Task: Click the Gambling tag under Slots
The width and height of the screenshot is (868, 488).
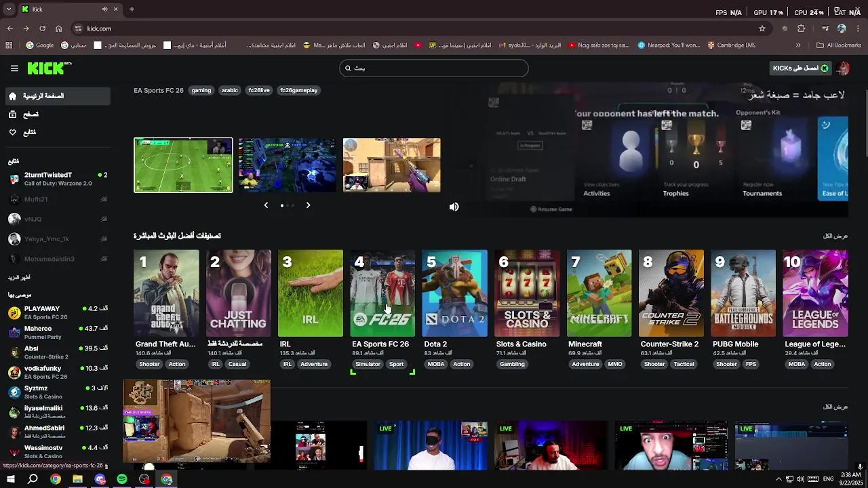Action: tap(512, 364)
